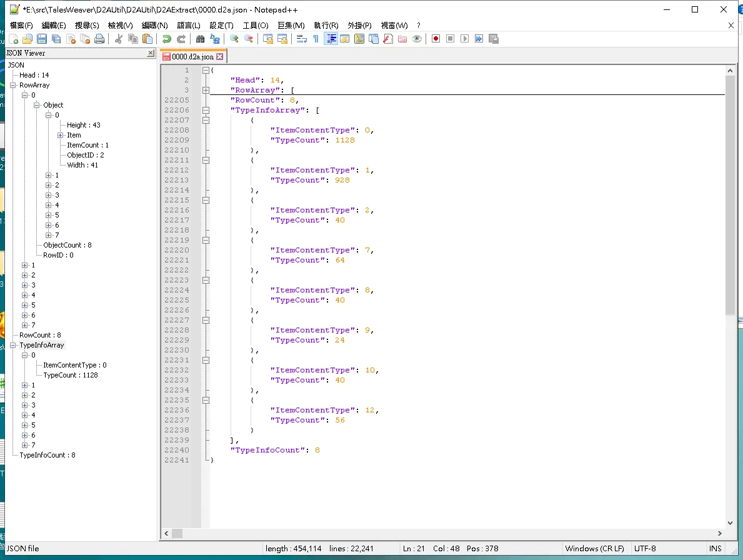
Task: Zoom out with the magnifier minus icon
Action: pyautogui.click(x=248, y=39)
